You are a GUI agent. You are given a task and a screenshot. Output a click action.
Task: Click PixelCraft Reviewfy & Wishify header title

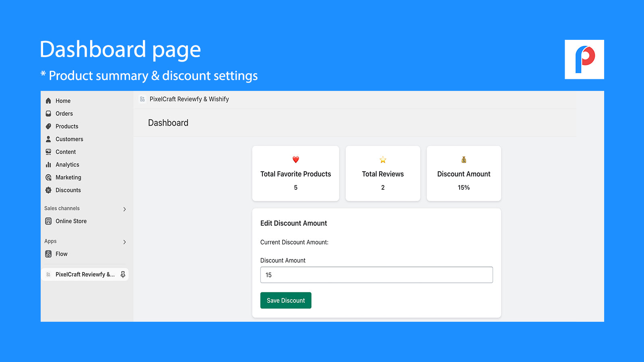(x=189, y=99)
